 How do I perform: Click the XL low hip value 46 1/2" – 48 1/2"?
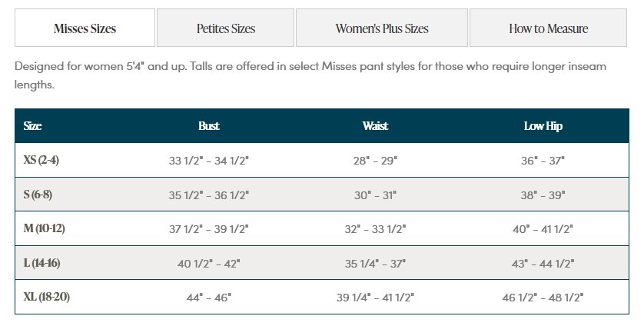coord(543,298)
